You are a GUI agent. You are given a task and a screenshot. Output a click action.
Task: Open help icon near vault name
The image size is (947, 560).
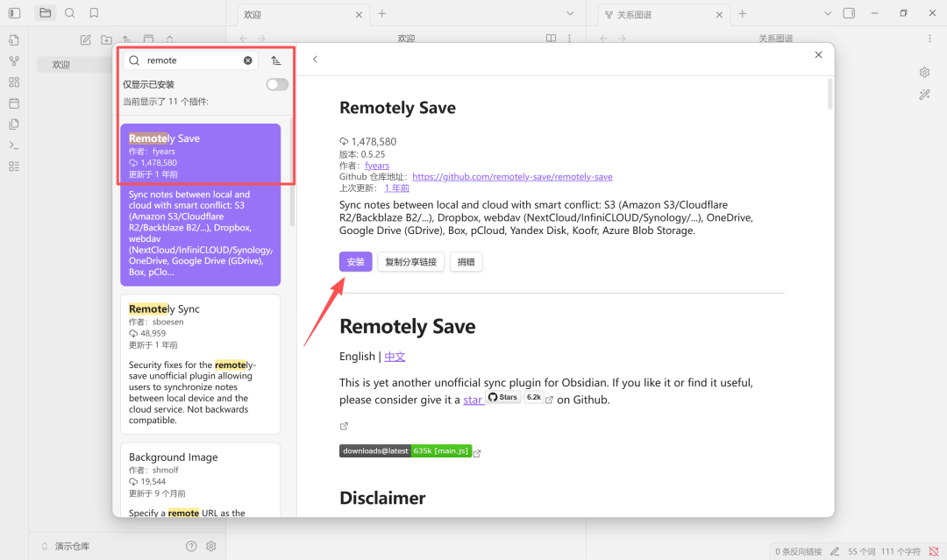pos(191,546)
